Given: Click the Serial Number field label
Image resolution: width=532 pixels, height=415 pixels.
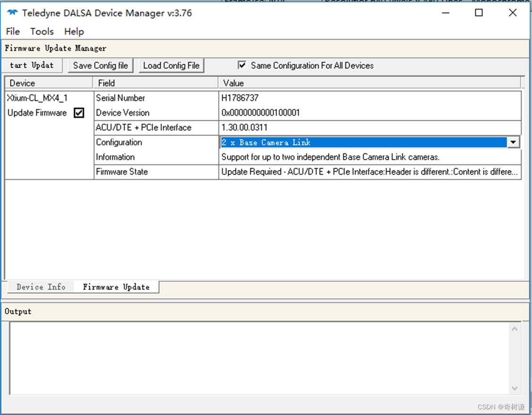Looking at the screenshot, I should [x=120, y=98].
